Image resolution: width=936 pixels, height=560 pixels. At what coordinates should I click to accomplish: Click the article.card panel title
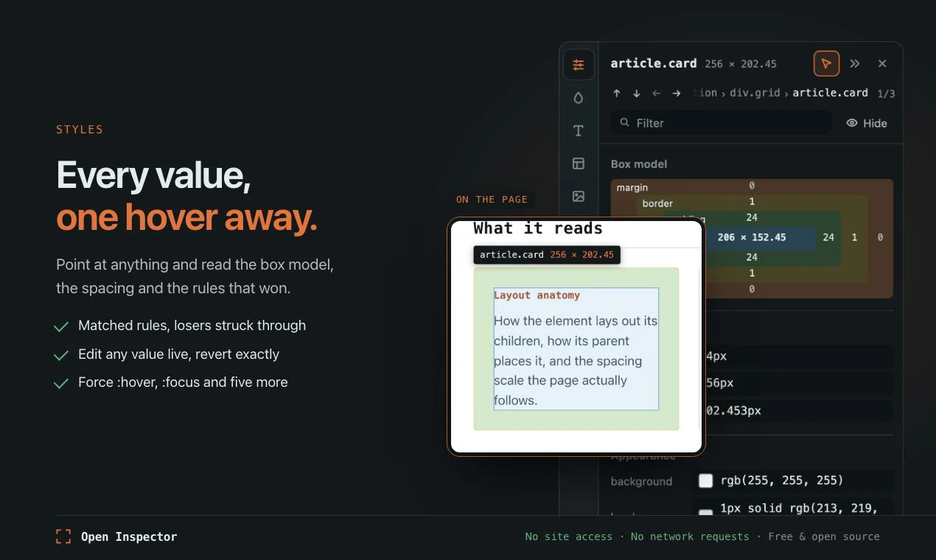click(654, 63)
